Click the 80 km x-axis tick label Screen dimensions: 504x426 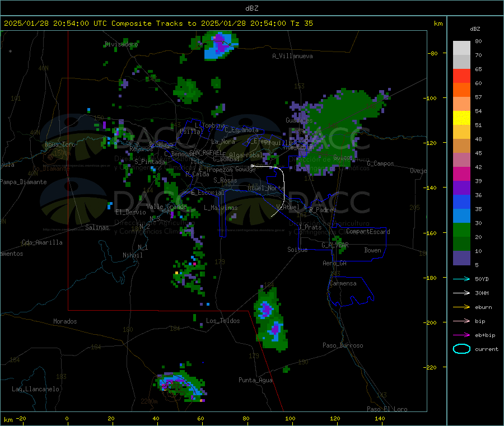click(x=246, y=419)
